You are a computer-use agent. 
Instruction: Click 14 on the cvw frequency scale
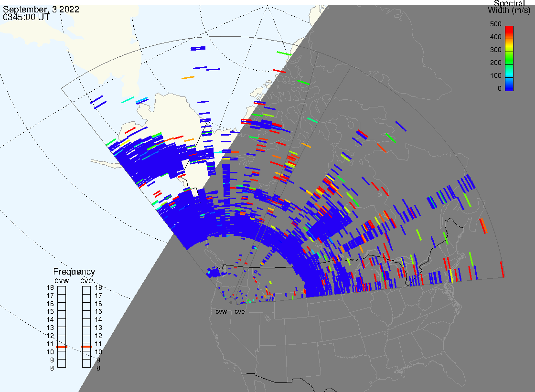pyautogui.click(x=50, y=320)
